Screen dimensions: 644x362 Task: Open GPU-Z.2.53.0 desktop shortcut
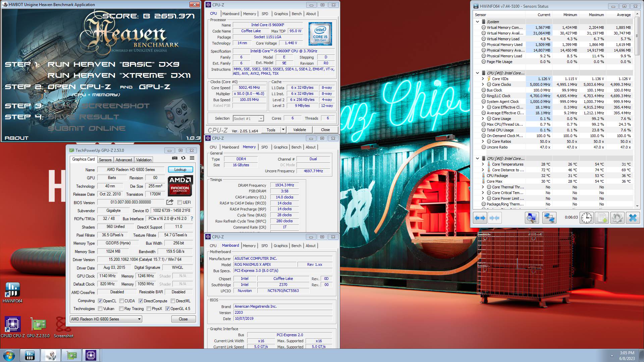tap(38, 327)
